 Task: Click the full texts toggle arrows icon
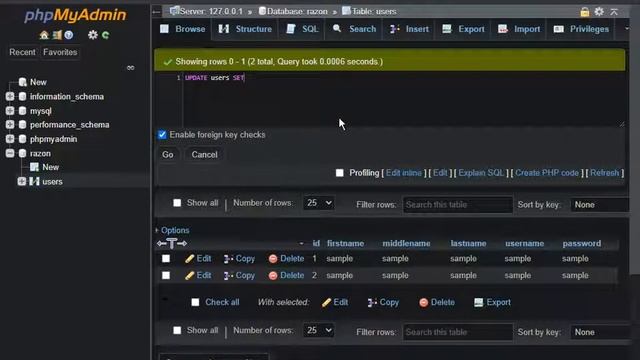172,244
